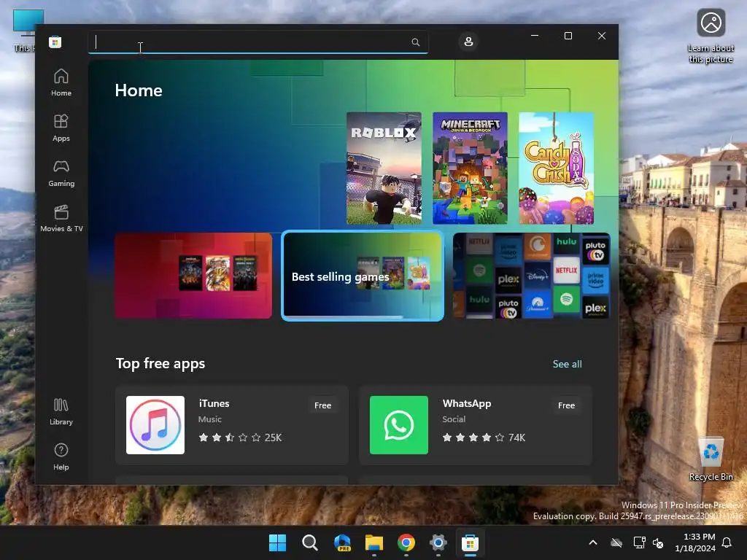Open the Library in the sidebar
747x560 pixels.
point(61,412)
